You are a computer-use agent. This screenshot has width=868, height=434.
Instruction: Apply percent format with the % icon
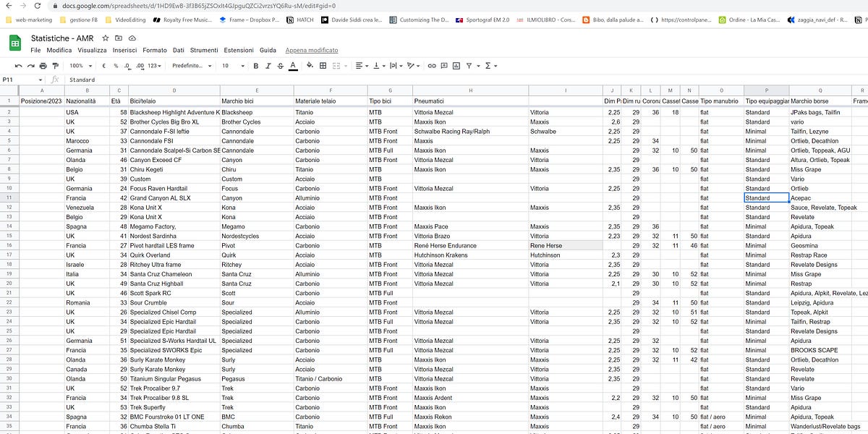point(115,66)
